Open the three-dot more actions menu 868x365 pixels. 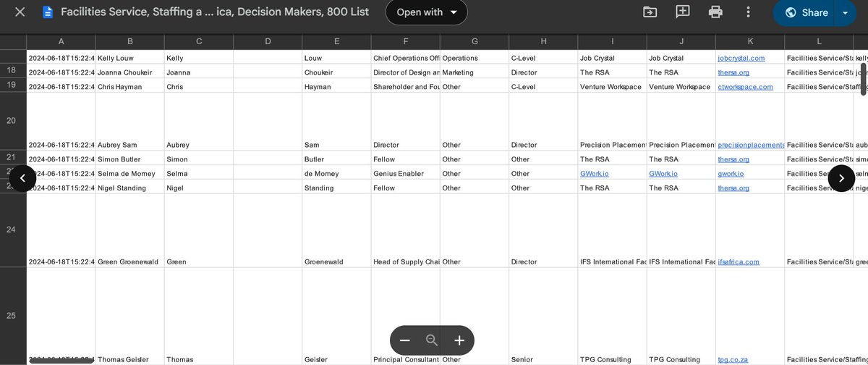tap(749, 12)
